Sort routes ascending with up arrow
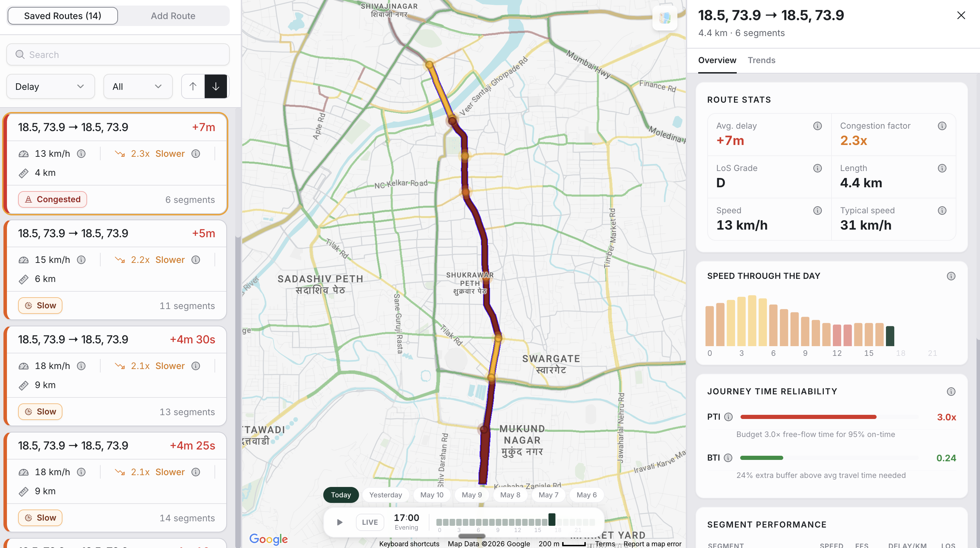This screenshot has height=548, width=980. 193,86
